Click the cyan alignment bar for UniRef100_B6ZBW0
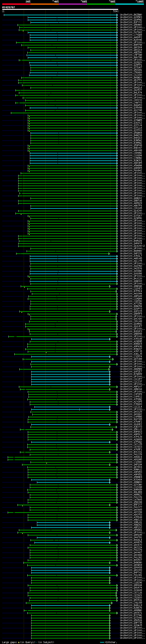Image resolution: width=146 pixels, height=644 pixels. (61, 15)
